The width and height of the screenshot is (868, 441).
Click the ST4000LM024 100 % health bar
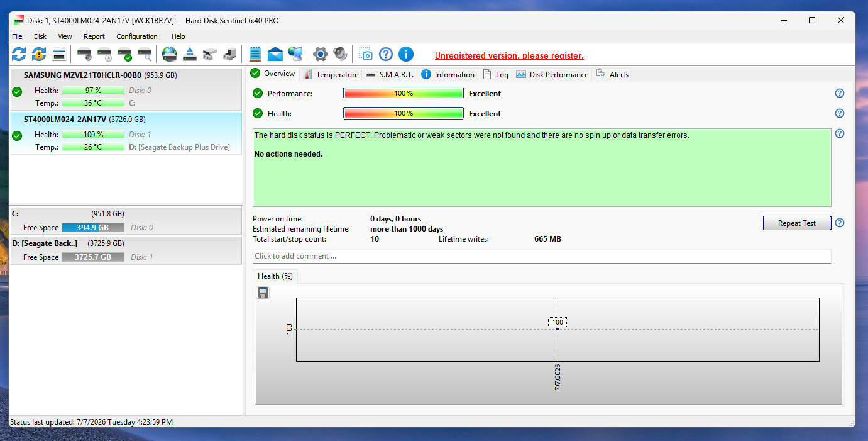pyautogui.click(x=93, y=135)
